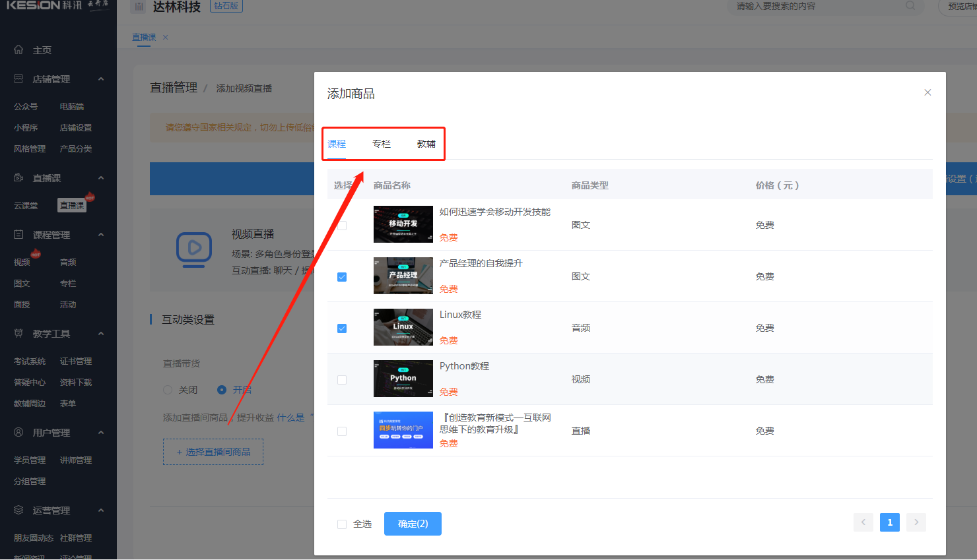Click the 教学工具 tools icon

click(18, 333)
